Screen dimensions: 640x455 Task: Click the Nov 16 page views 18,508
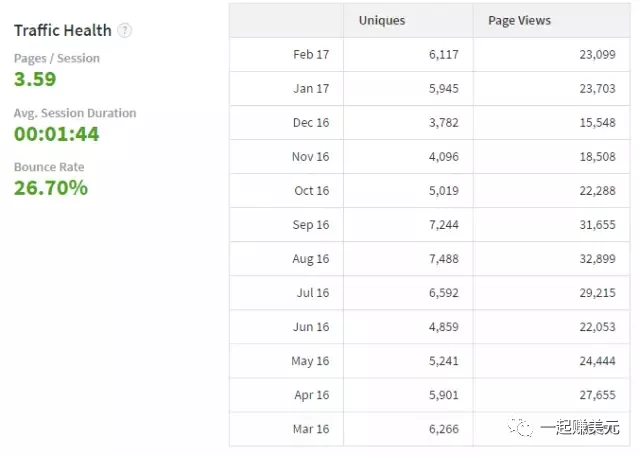point(598,157)
